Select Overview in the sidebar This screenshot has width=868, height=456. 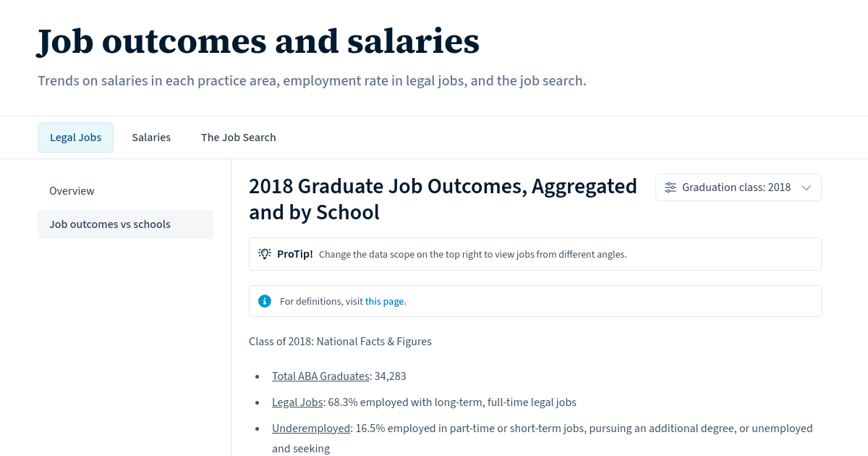coord(72,190)
